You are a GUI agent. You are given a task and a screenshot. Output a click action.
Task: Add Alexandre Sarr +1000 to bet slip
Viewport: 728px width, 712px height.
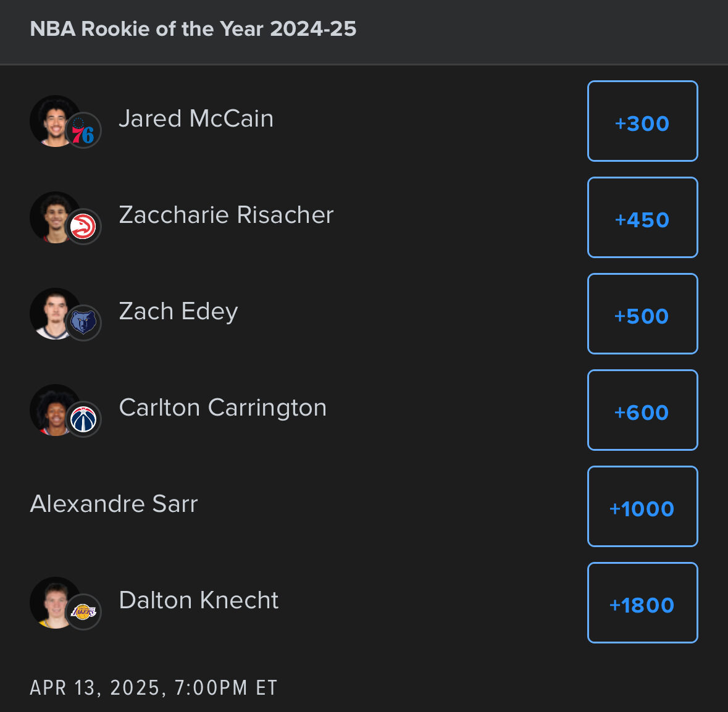642,507
